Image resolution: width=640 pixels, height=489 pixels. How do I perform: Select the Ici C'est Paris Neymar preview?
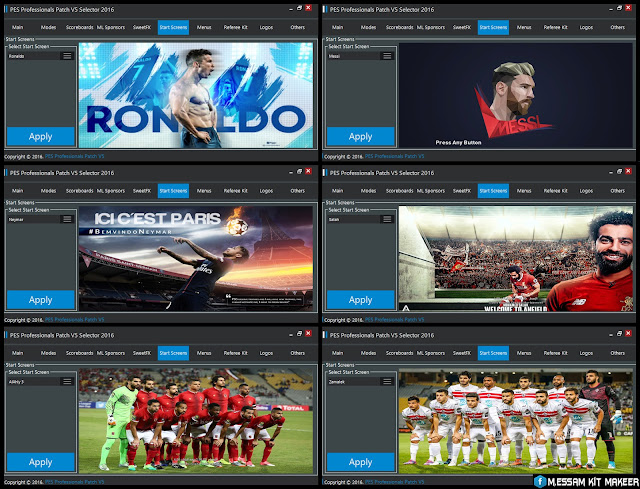tap(196, 258)
